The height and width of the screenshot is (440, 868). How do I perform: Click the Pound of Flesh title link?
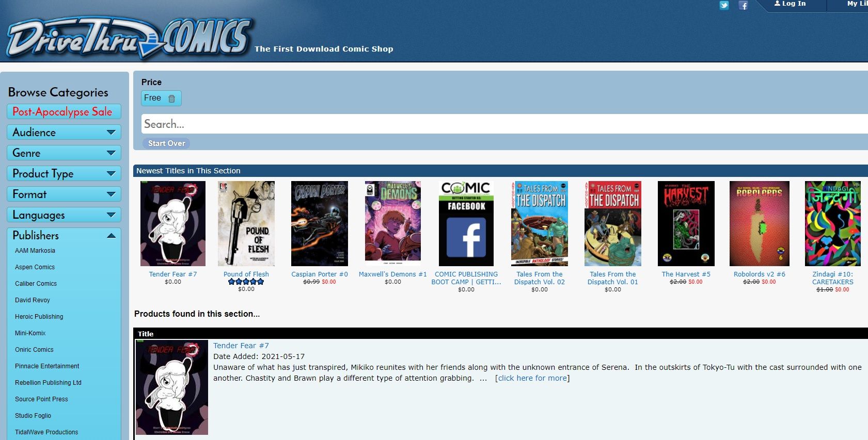[246, 274]
